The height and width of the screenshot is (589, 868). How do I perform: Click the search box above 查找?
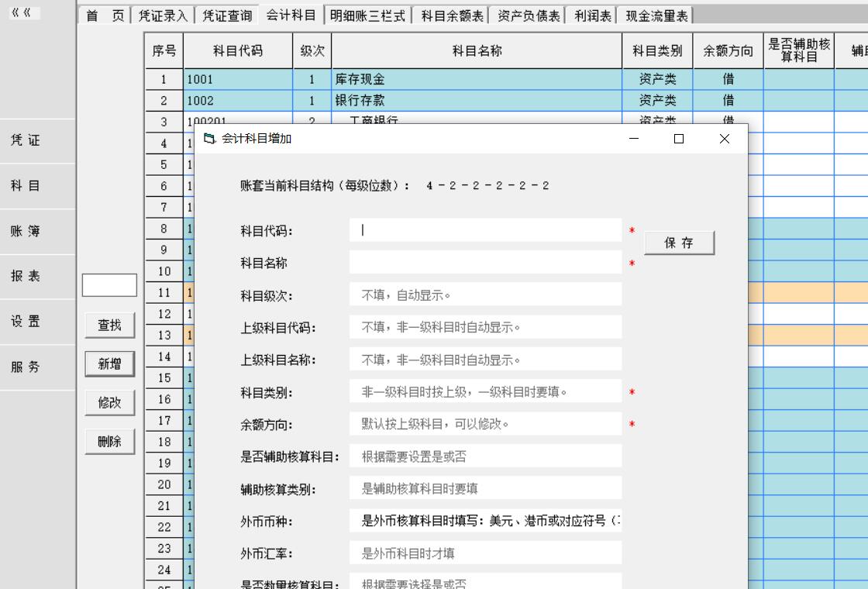coord(109,285)
